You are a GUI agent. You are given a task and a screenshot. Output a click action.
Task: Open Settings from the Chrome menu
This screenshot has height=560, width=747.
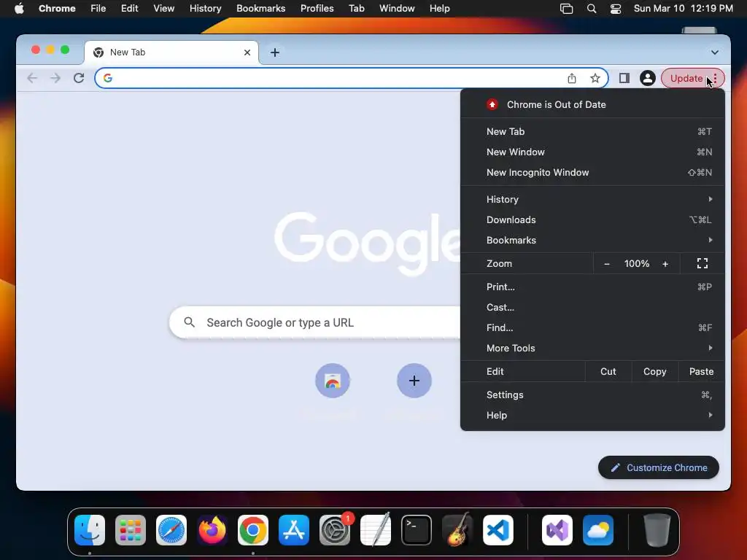click(592, 394)
